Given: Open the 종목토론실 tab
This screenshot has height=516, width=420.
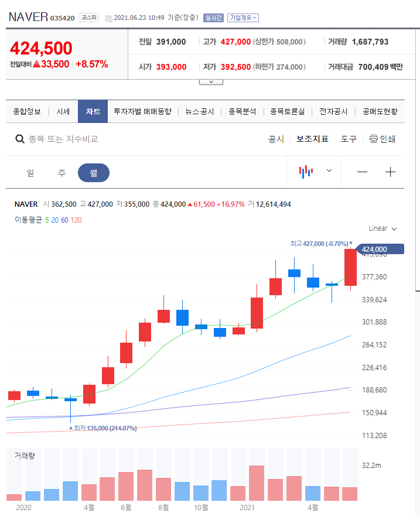Looking at the screenshot, I should 288,111.
